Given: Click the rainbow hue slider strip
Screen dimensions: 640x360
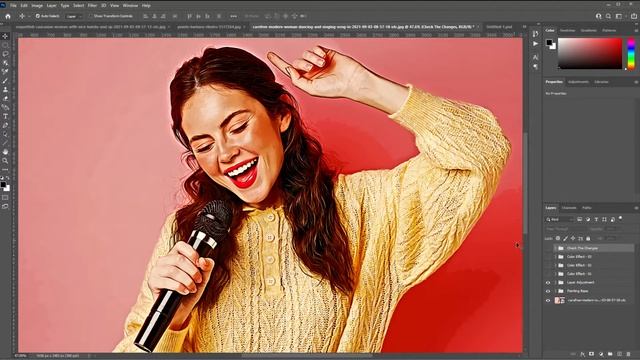Looking at the screenshot, I should (631, 53).
